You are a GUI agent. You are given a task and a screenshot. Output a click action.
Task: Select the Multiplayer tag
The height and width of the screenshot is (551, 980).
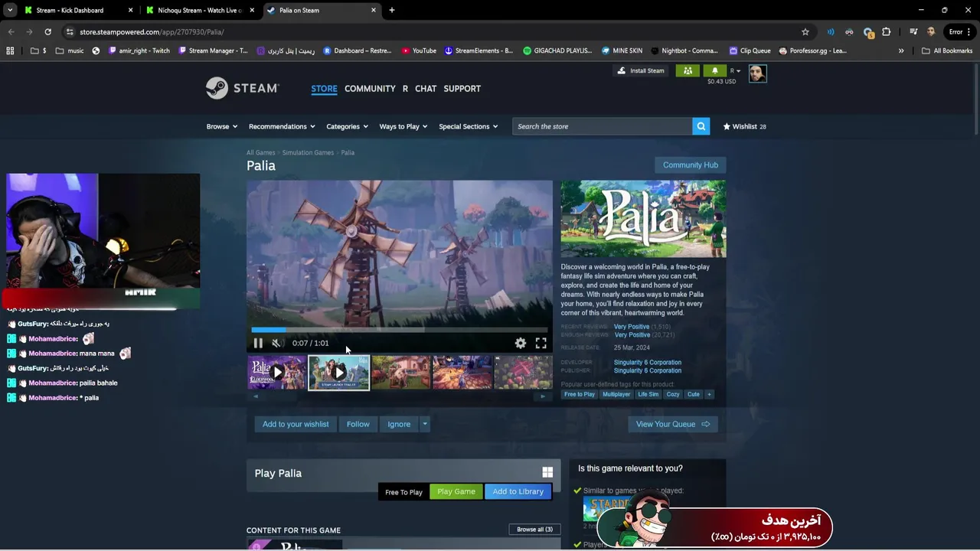point(616,394)
